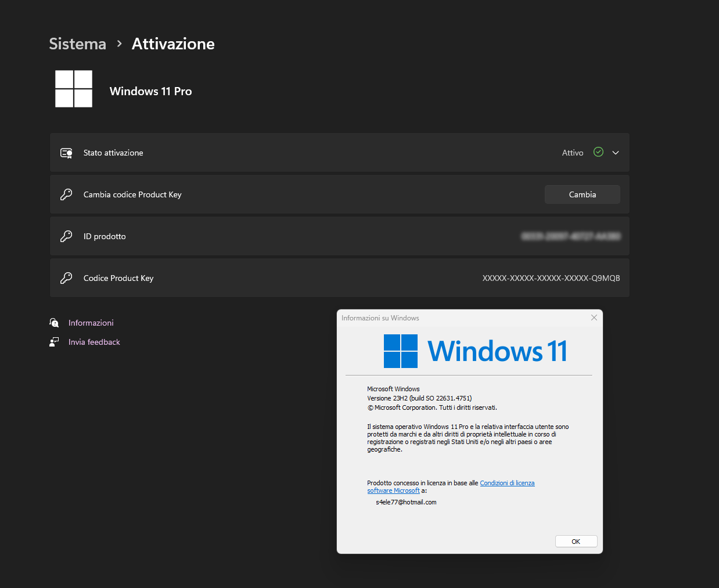Click the Invia feedback person icon

pyautogui.click(x=54, y=342)
